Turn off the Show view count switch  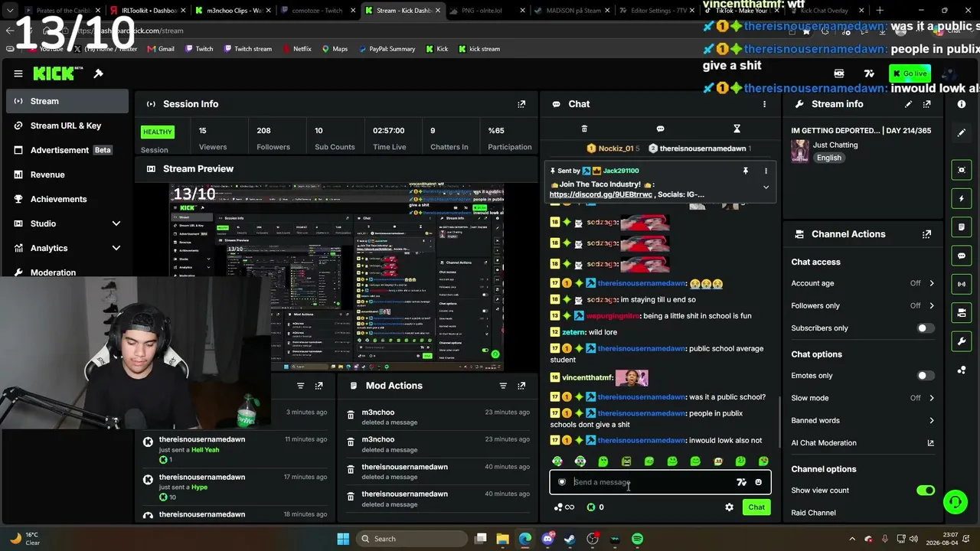(x=926, y=491)
